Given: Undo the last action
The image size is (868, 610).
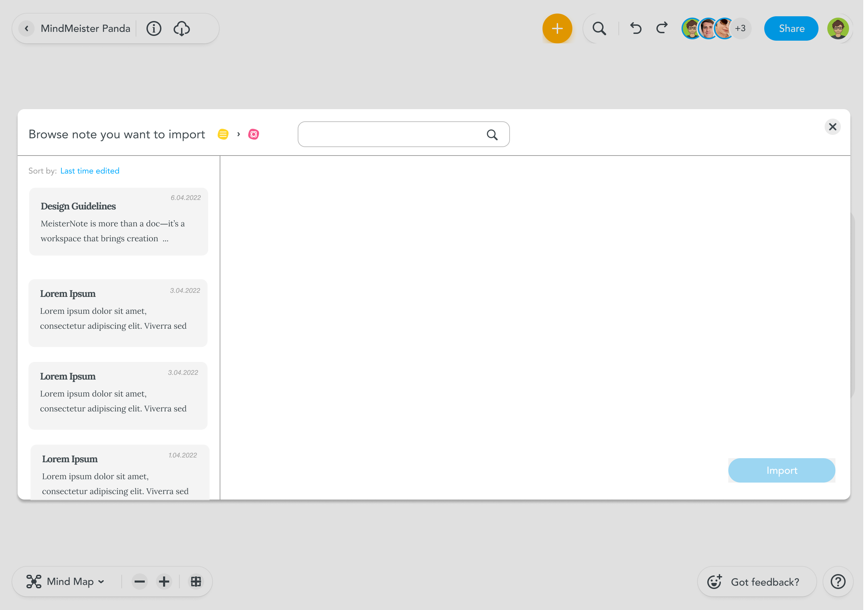Looking at the screenshot, I should pyautogui.click(x=636, y=28).
